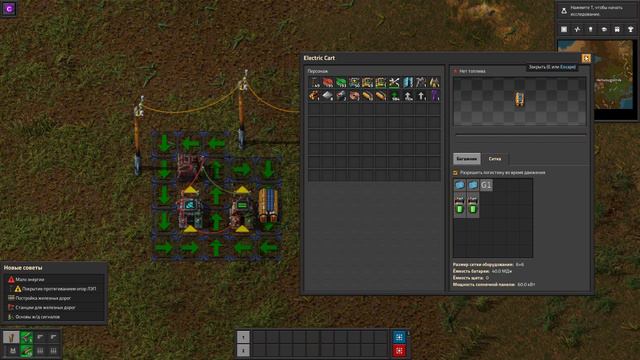The image size is (640, 360).
Task: Open the 'Станции для железных дорог' tip
Action: coord(55,308)
